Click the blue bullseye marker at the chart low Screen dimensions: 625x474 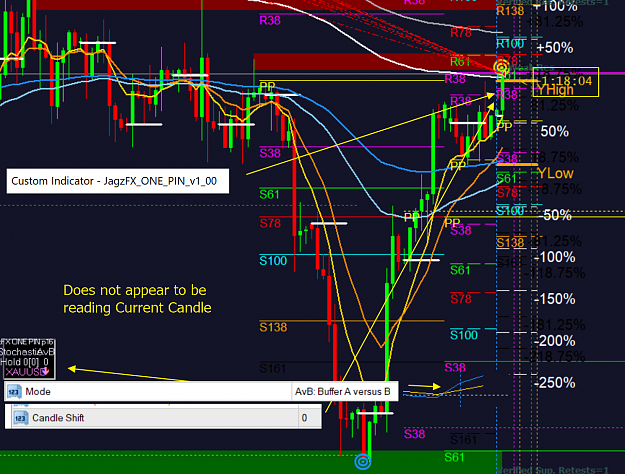tap(363, 462)
